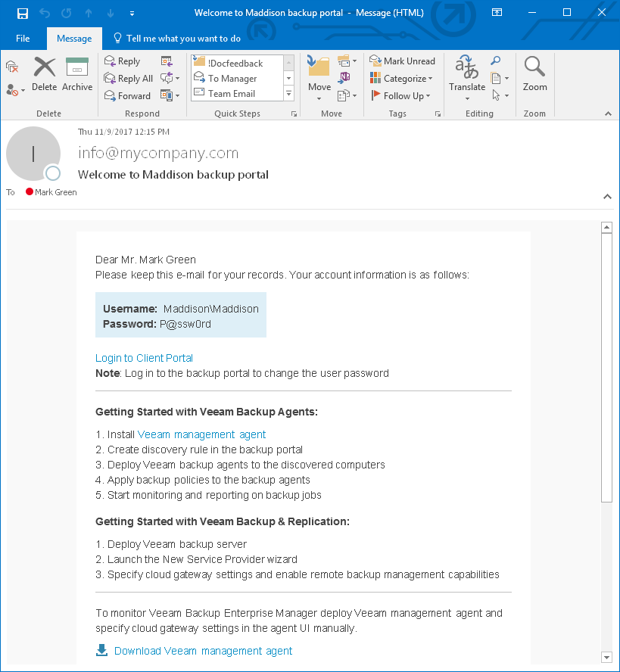Viewport: 620px width, 672px height.
Task: Click the sender avatar picture
Action: click(x=33, y=154)
